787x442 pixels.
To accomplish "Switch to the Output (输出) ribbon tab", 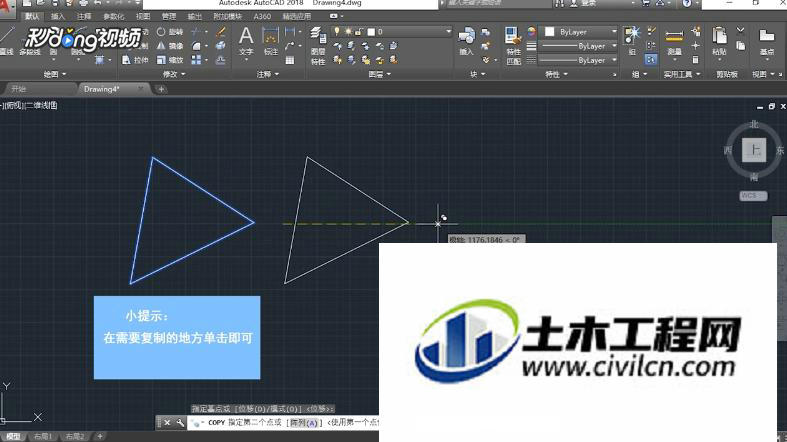I will click(x=195, y=17).
